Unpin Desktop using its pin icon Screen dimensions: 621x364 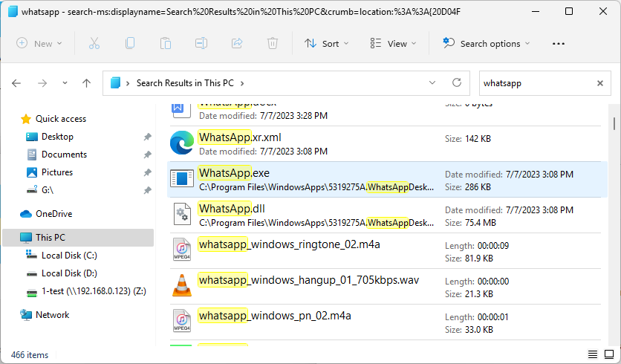tap(147, 137)
